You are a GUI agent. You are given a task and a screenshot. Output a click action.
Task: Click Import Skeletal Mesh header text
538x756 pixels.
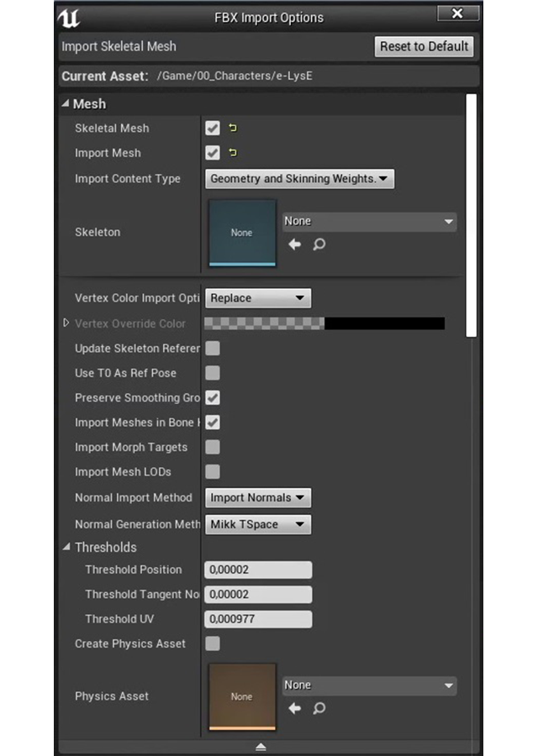coord(119,47)
